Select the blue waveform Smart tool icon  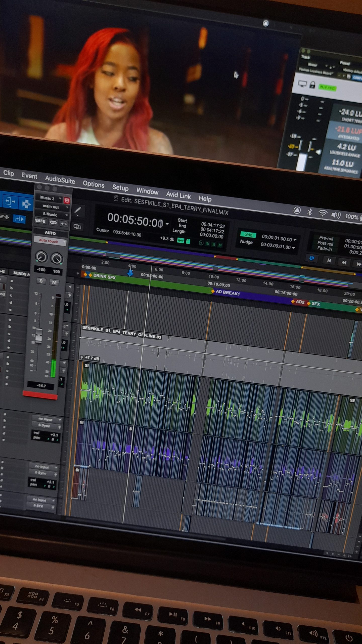tap(26, 204)
